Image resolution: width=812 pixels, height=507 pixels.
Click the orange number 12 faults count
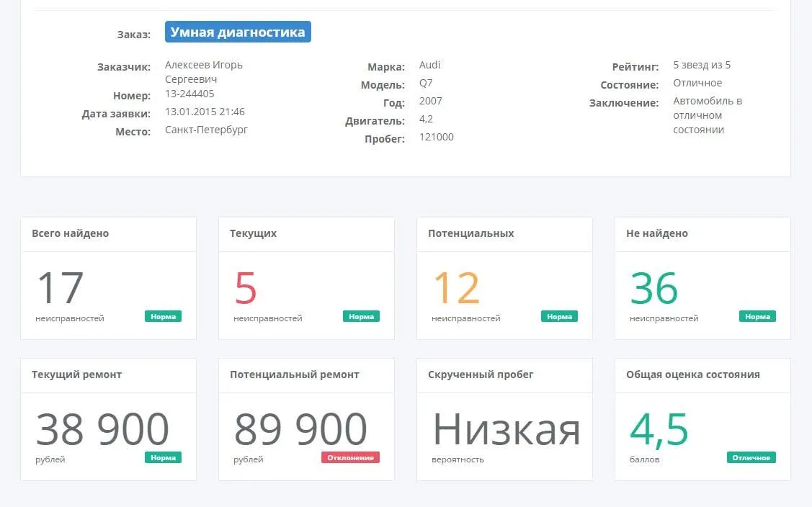(x=457, y=287)
